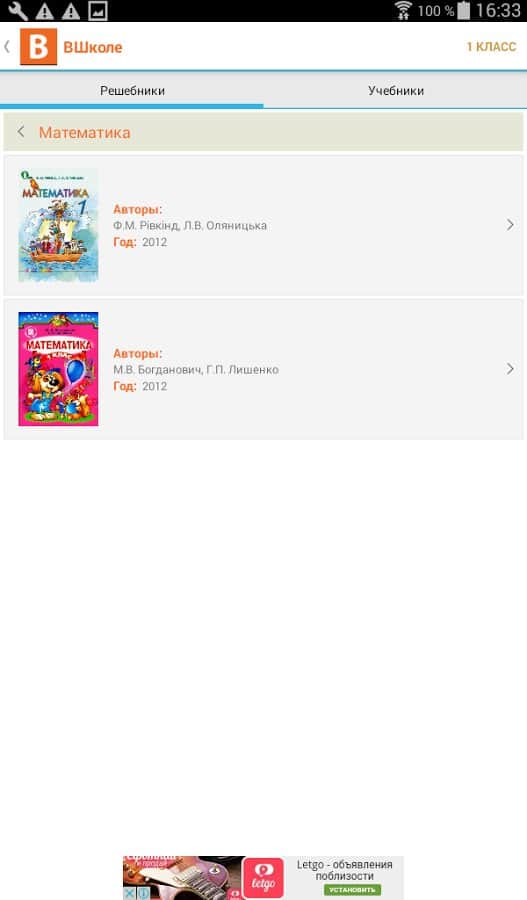Image resolution: width=527 pixels, height=900 pixels.
Task: Expand the Богданович textbook entry chevron
Action: [x=510, y=369]
